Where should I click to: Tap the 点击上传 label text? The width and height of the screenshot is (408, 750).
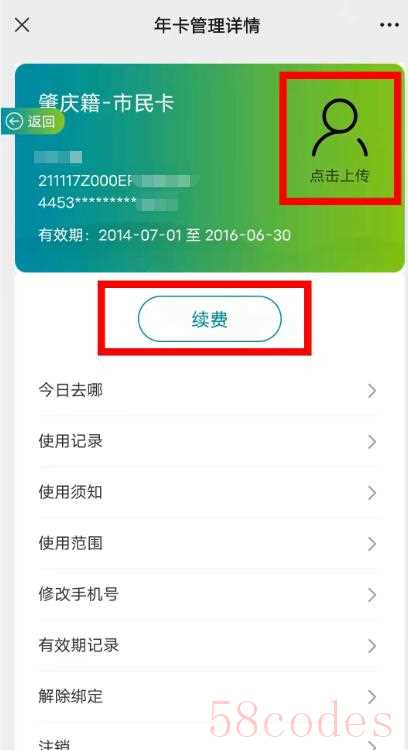point(340,176)
